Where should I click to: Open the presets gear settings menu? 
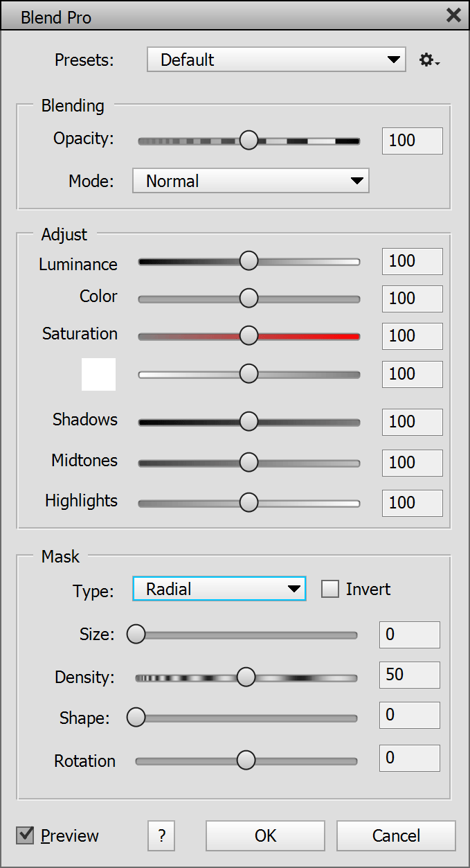pyautogui.click(x=429, y=60)
